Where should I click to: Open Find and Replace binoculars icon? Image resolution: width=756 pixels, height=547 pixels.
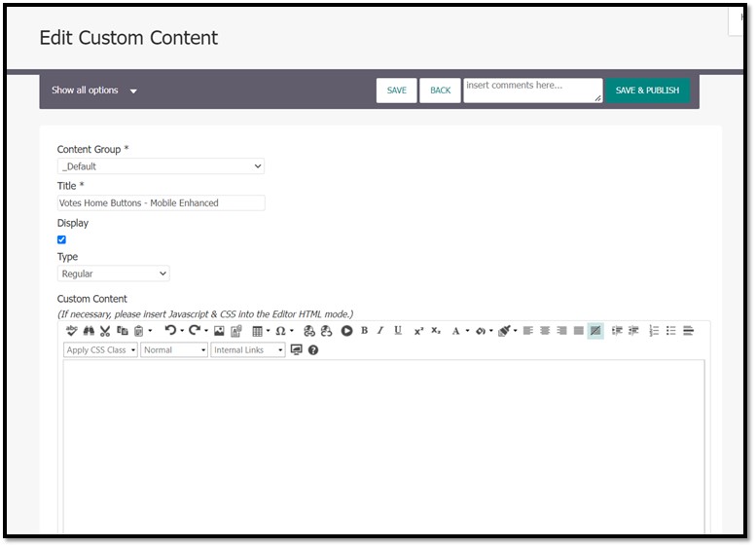(88, 331)
